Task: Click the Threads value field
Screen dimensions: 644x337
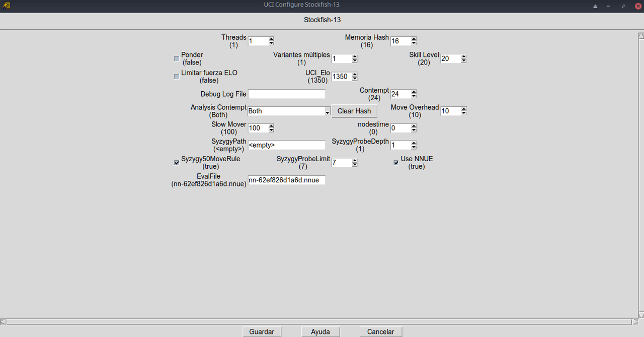Action: point(258,41)
